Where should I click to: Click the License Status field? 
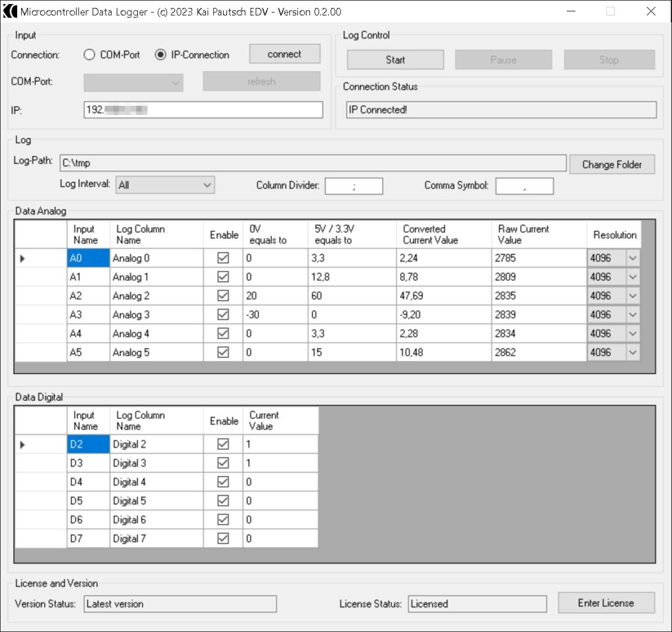[x=478, y=604]
